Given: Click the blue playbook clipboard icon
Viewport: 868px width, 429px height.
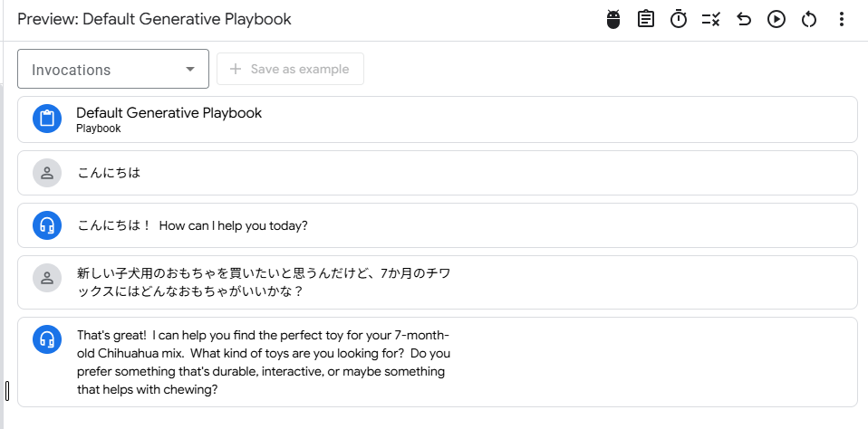Looking at the screenshot, I should [47, 119].
